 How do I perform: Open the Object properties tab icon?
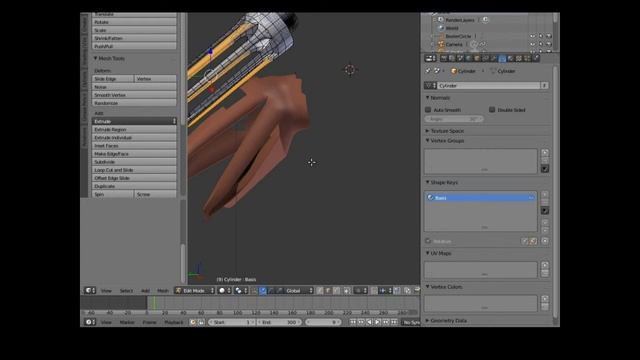pyautogui.click(x=477, y=58)
